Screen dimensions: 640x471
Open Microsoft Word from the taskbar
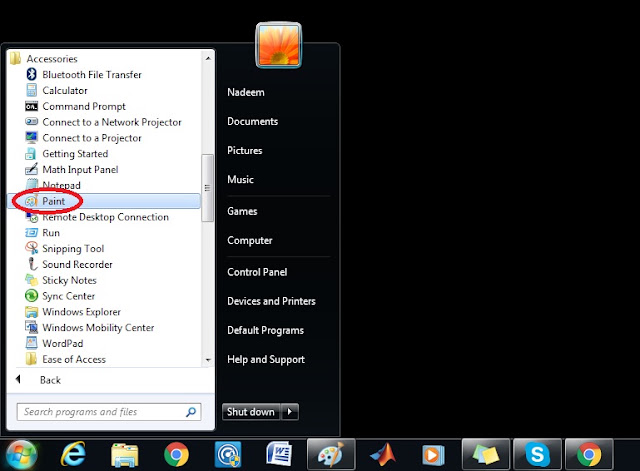[x=279, y=454]
